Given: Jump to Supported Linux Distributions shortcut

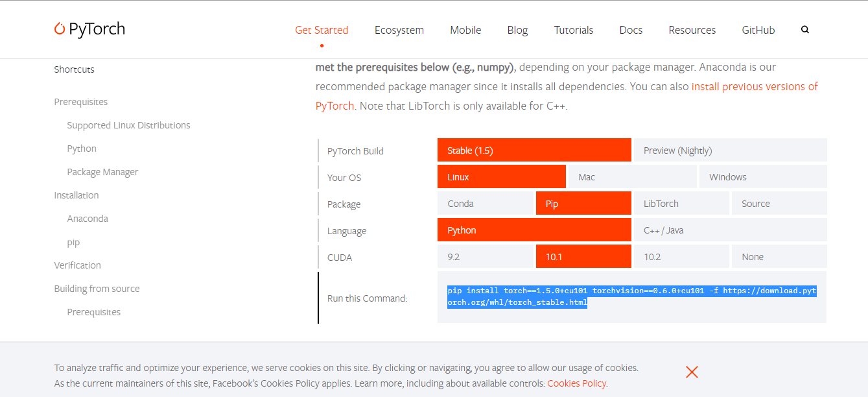Looking at the screenshot, I should point(129,125).
